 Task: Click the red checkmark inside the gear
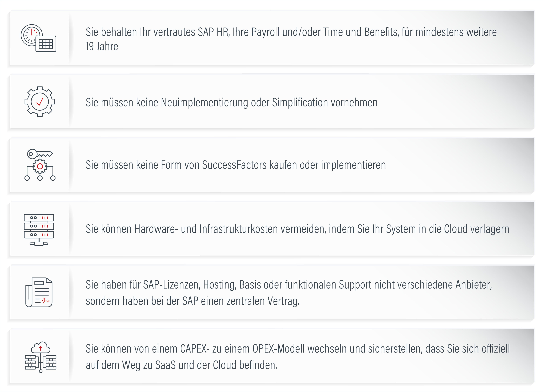[40, 101]
